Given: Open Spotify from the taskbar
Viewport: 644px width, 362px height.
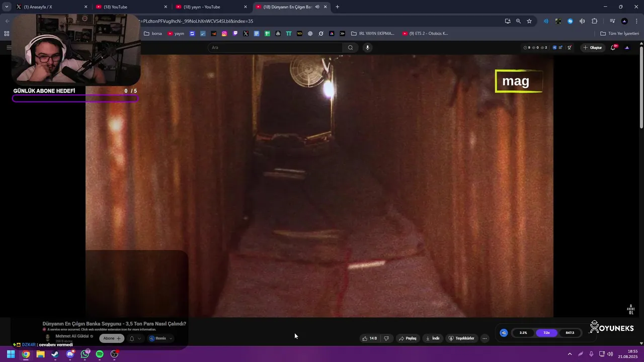Looking at the screenshot, I should (x=100, y=354).
